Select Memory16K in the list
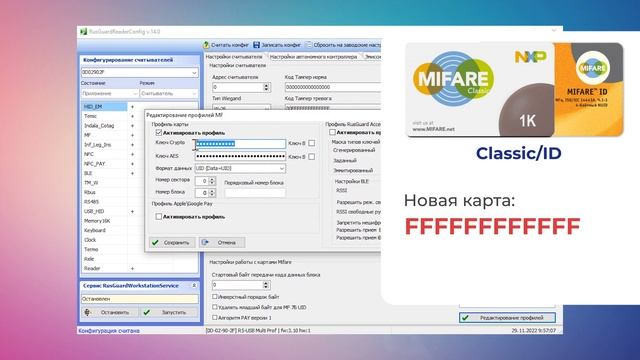 [97, 221]
